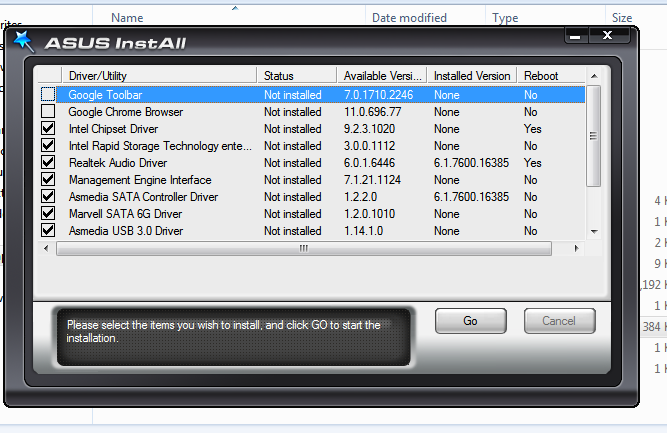Uncheck Management Engine Interface checkbox
The height and width of the screenshot is (433, 667).
point(48,179)
